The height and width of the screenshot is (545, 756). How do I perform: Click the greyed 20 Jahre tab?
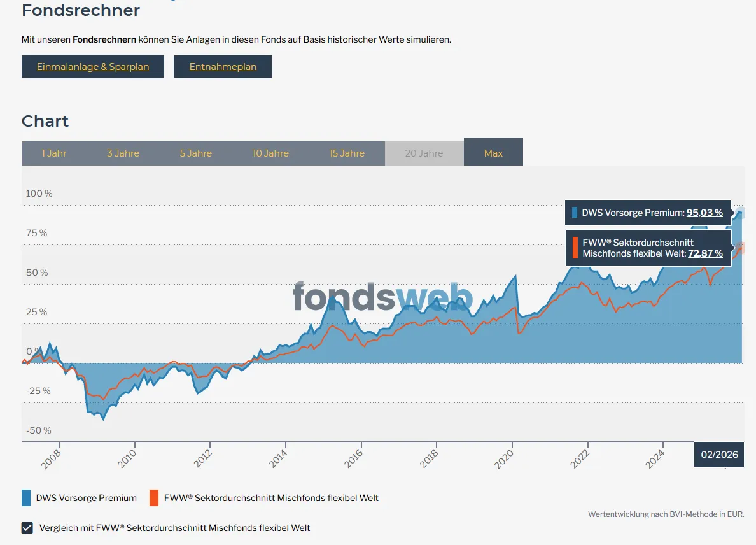click(424, 153)
